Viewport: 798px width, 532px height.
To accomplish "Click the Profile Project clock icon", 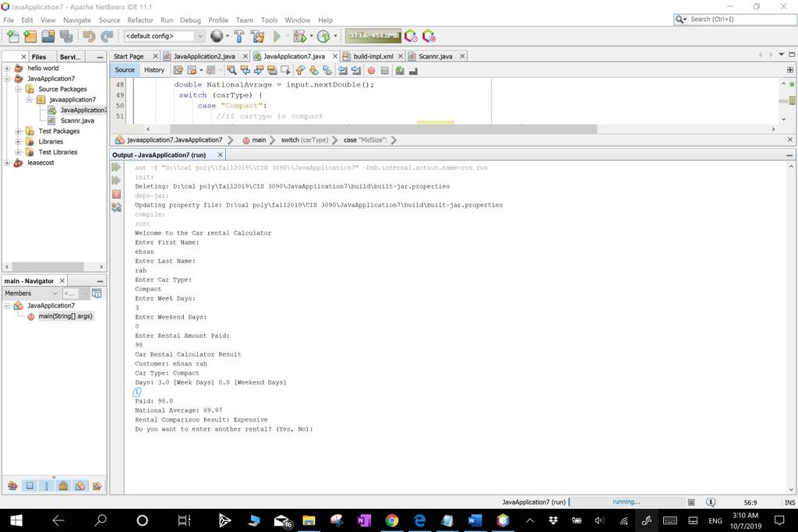I will (323, 36).
